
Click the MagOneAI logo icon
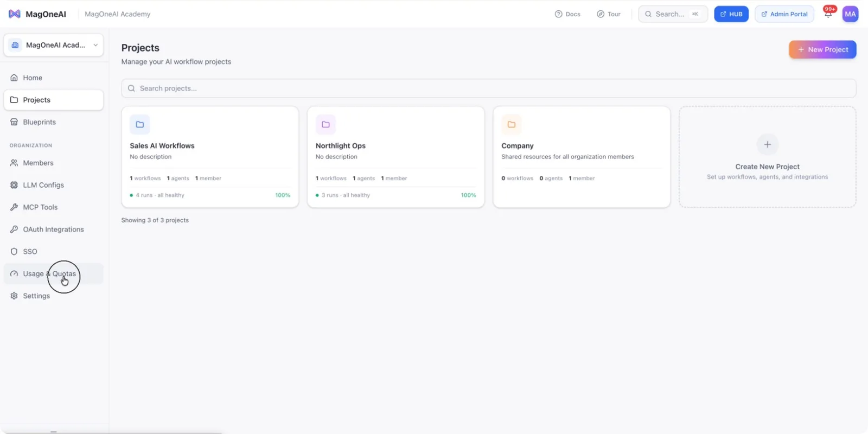click(15, 14)
